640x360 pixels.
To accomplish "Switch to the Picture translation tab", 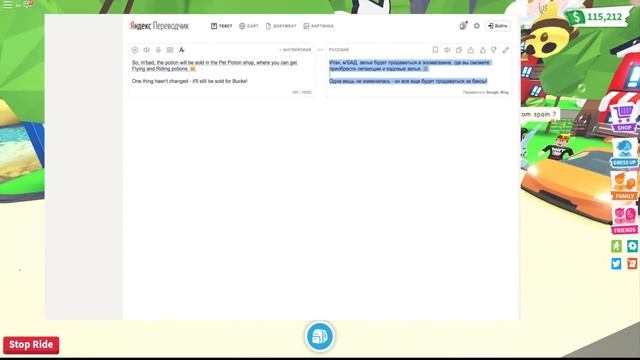I will [x=318, y=26].
